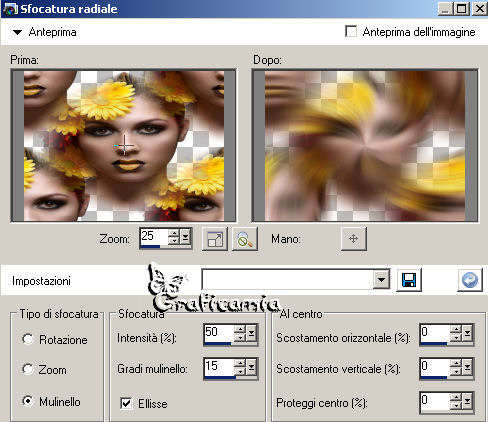Click the blue reset to default icon
The width and height of the screenshot is (488, 422).
tap(470, 280)
